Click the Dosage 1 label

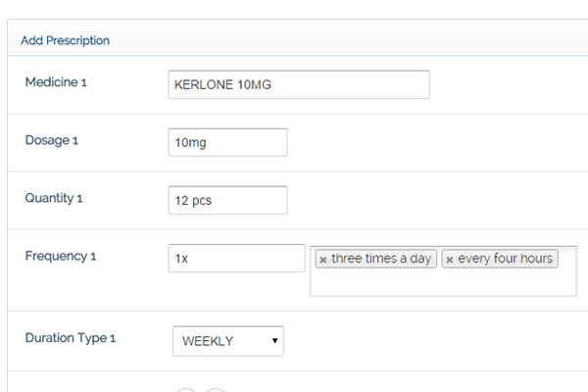[x=51, y=140]
